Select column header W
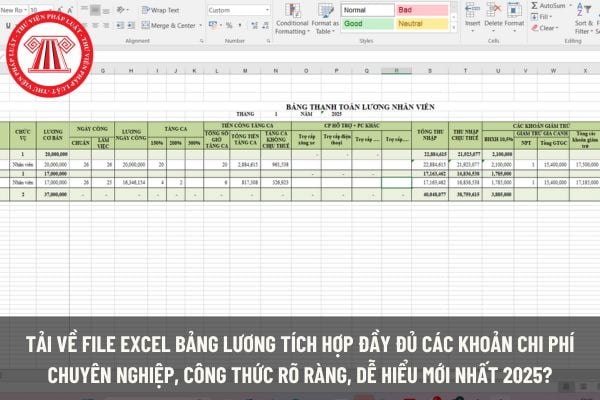The width and height of the screenshot is (600, 400). tap(553, 71)
